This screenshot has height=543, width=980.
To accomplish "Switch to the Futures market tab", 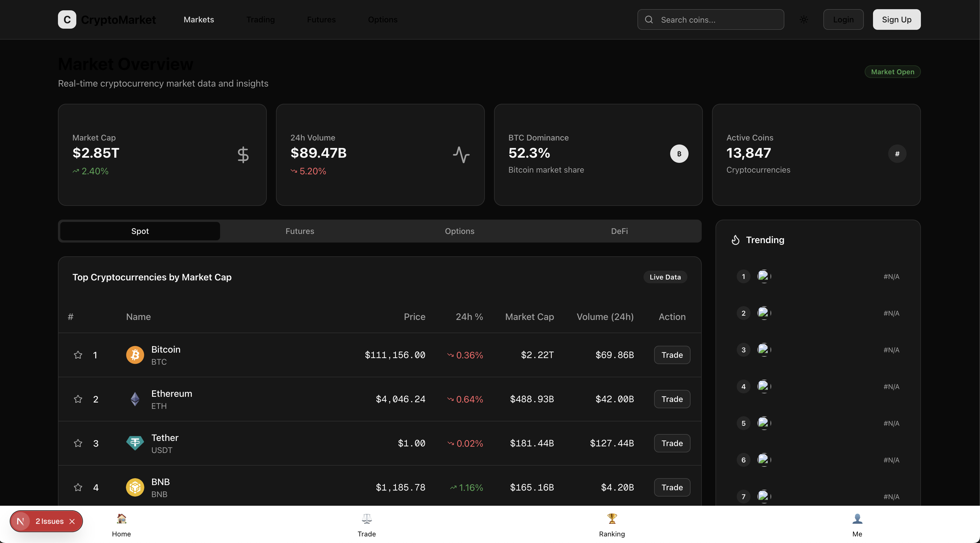I will click(x=300, y=231).
